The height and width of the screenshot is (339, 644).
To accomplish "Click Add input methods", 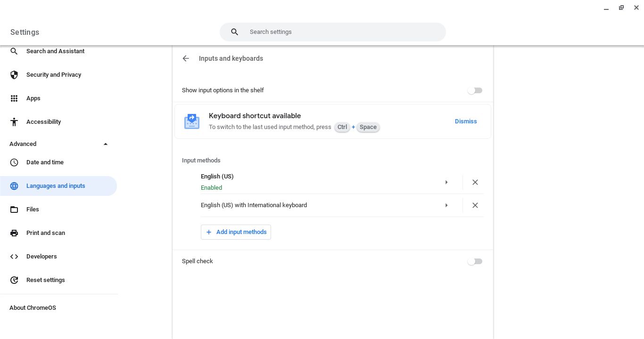I will [x=236, y=232].
